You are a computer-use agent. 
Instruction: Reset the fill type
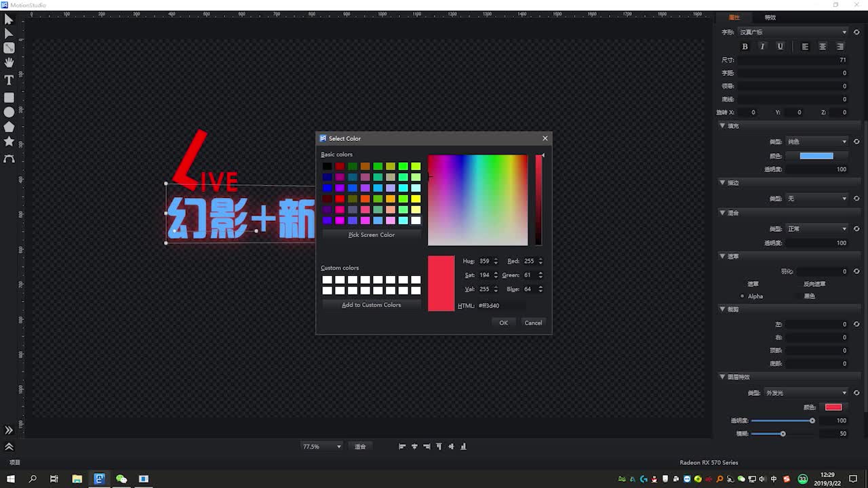tap(856, 142)
